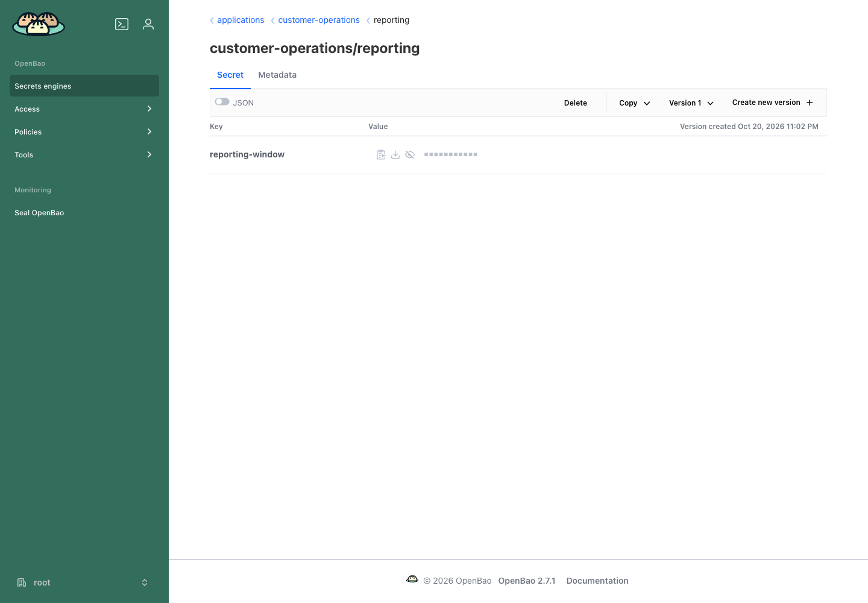Download the reporting-window secret value
Image resolution: width=868 pixels, height=603 pixels.
[x=395, y=155]
